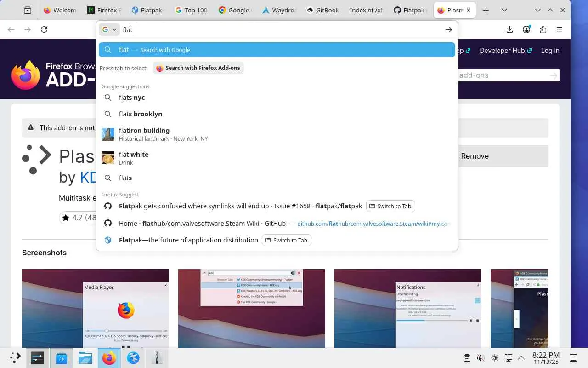Switch to the Index of /xf tab

point(366,10)
